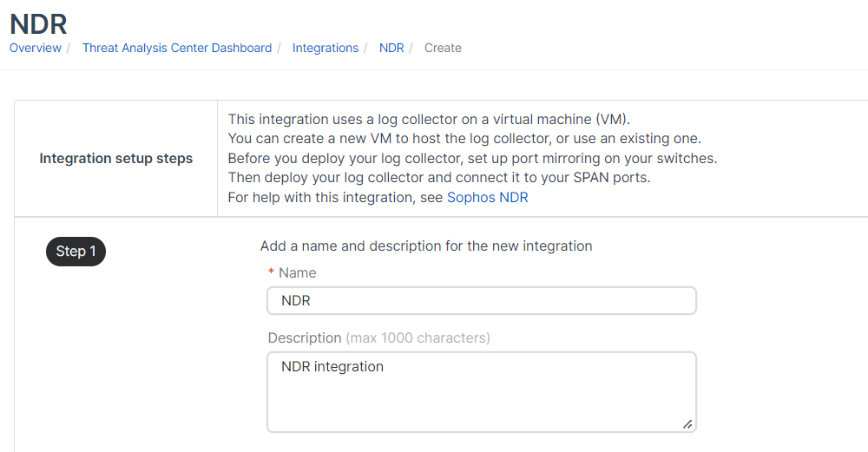Focus the Name input field

pyautogui.click(x=482, y=301)
